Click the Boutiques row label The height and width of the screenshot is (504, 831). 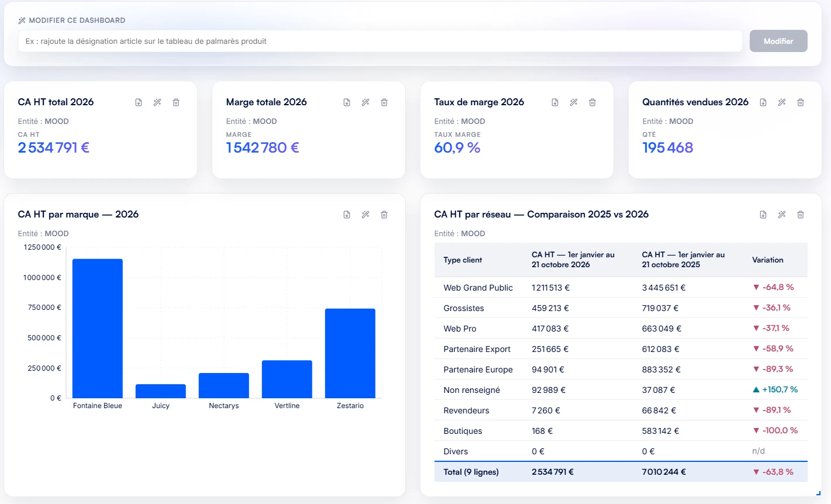[463, 431]
